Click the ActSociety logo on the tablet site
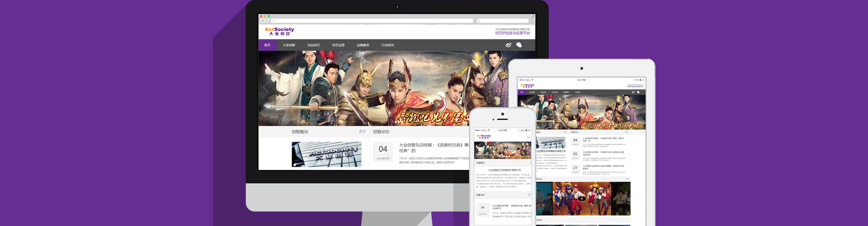This screenshot has width=868, height=226. 527,85
